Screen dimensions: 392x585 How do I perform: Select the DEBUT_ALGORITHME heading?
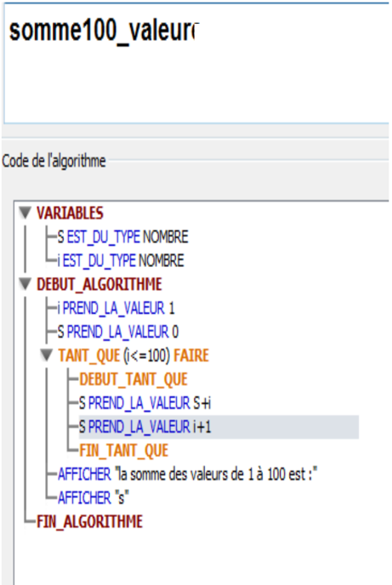(99, 284)
